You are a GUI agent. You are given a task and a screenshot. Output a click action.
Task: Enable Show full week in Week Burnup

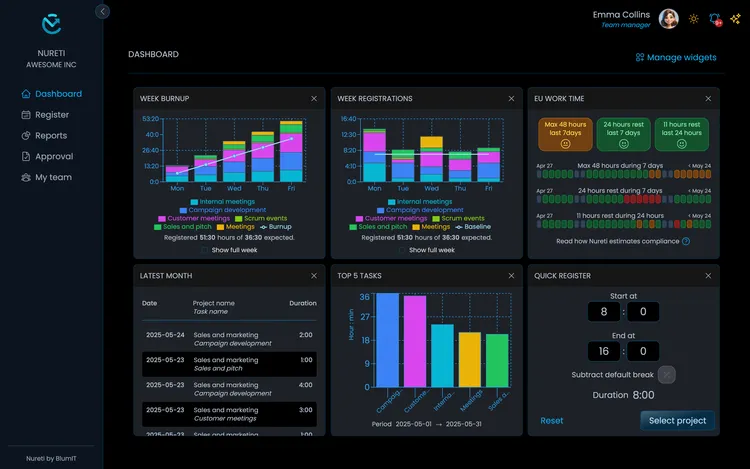pyautogui.click(x=204, y=249)
